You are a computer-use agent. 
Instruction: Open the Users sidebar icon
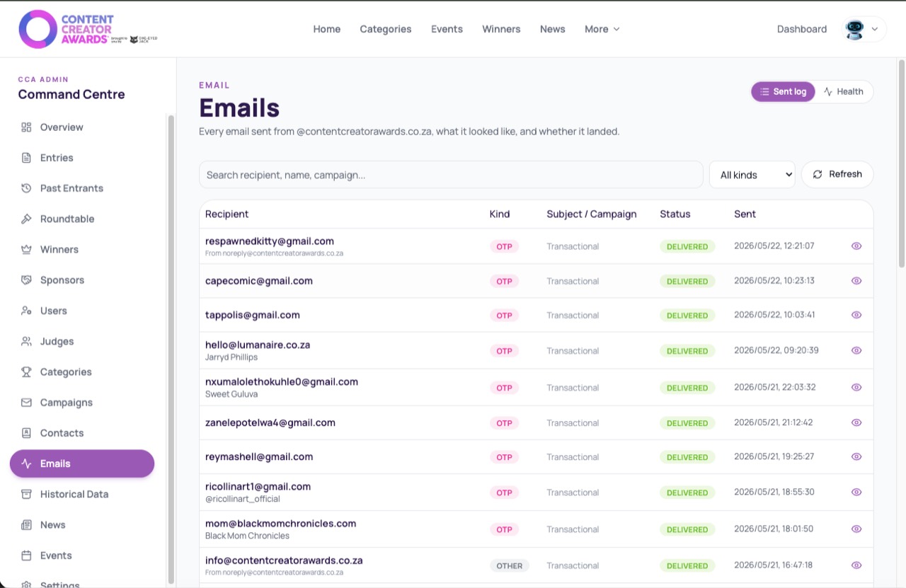26,311
